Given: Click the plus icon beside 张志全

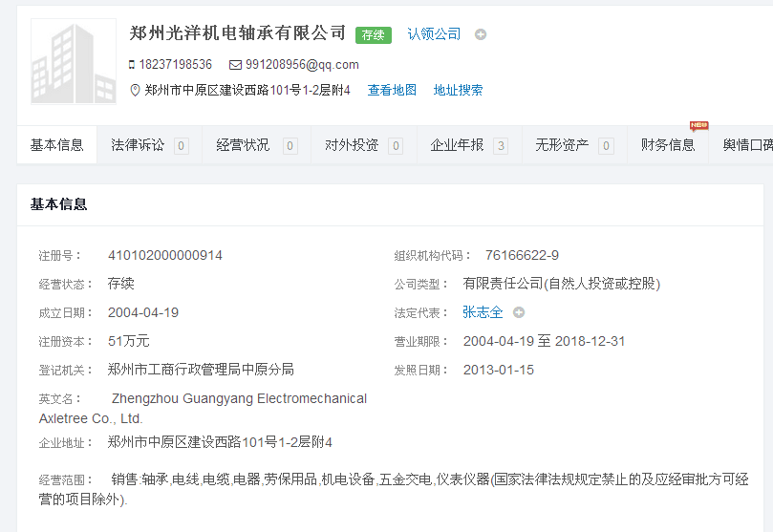Looking at the screenshot, I should point(519,312).
